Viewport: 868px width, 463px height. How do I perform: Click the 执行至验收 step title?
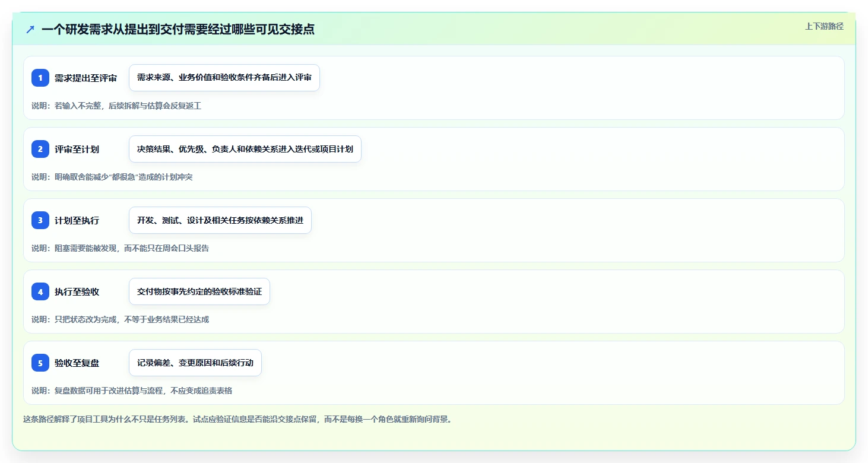77,291
